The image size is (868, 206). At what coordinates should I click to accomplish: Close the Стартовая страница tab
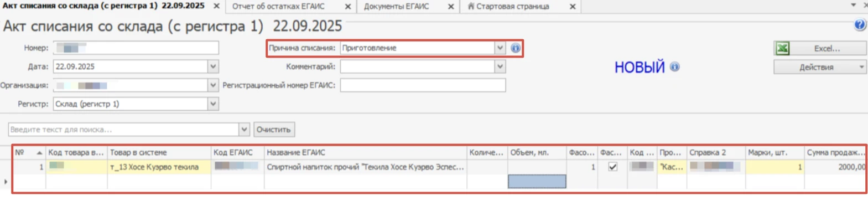tap(573, 7)
